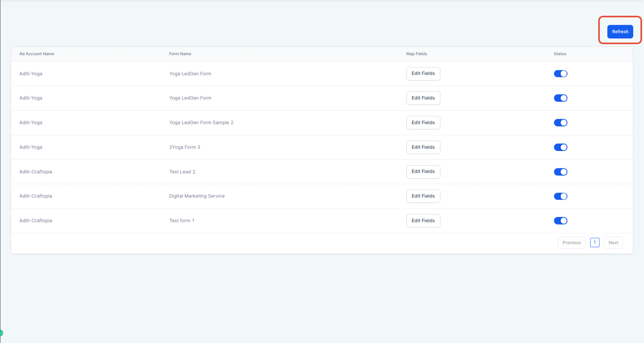The width and height of the screenshot is (644, 343).
Task: Go to the Previous page
Action: pos(571,243)
